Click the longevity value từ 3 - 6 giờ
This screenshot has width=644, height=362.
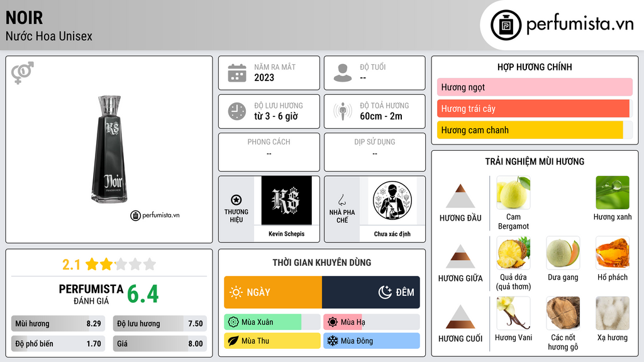pos(276,116)
